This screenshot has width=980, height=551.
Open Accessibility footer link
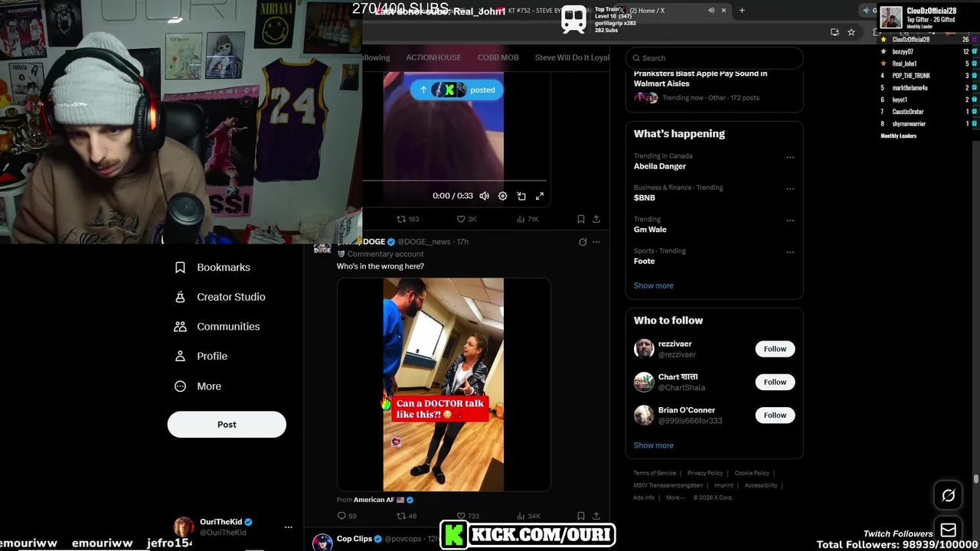click(x=761, y=485)
